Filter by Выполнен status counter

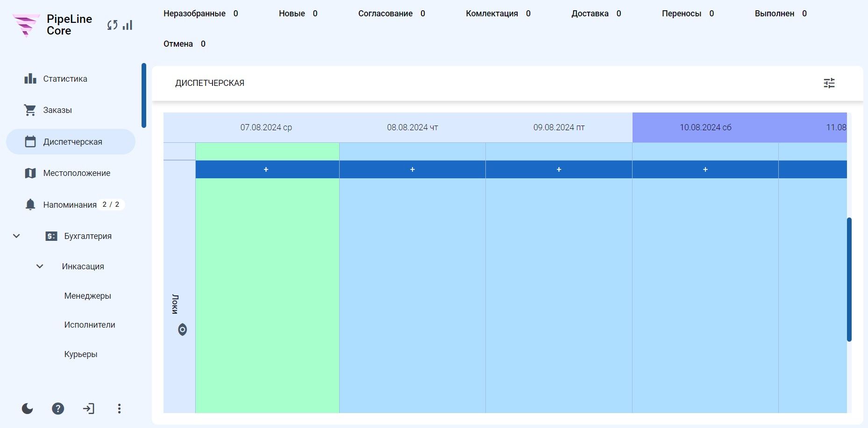click(781, 14)
